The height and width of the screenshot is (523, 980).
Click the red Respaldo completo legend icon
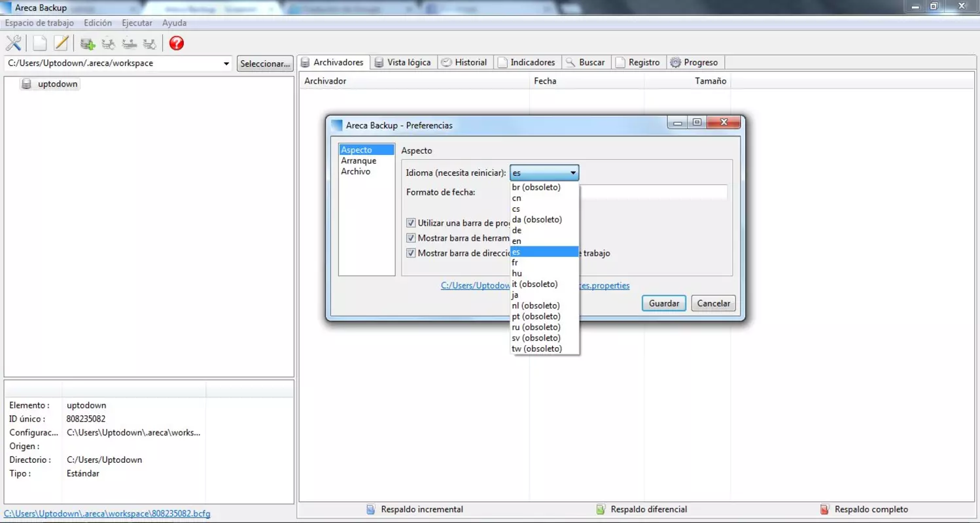(825, 509)
